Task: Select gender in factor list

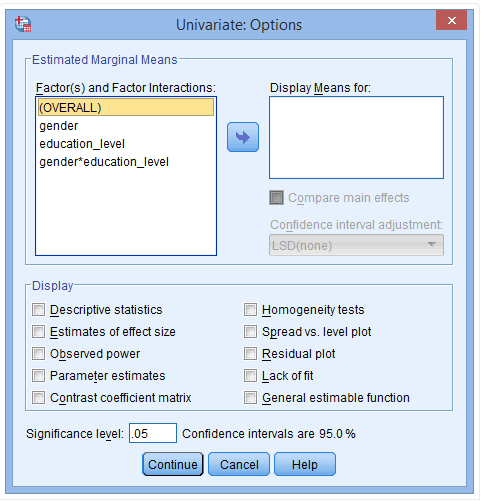Action: (x=126, y=126)
